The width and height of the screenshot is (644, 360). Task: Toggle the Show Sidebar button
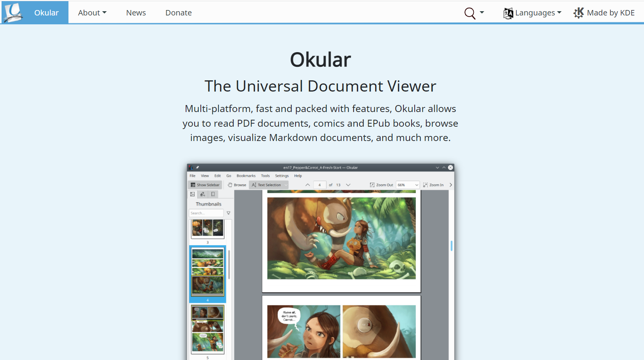205,185
